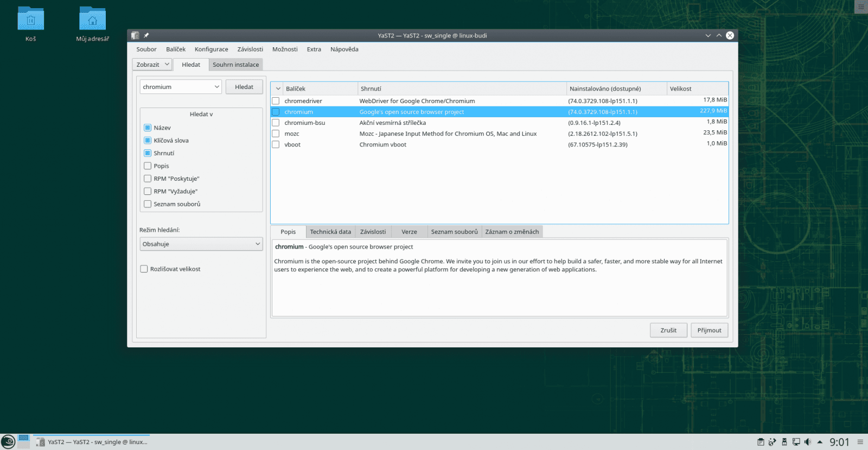Sort by Nainstalováno (dostupné) column header
The width and height of the screenshot is (868, 450).
pyautogui.click(x=617, y=88)
